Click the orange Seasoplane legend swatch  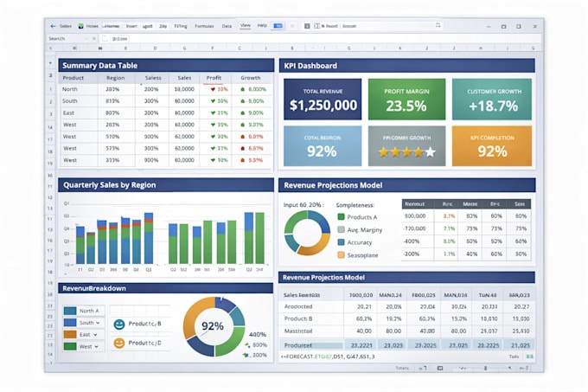tap(341, 255)
